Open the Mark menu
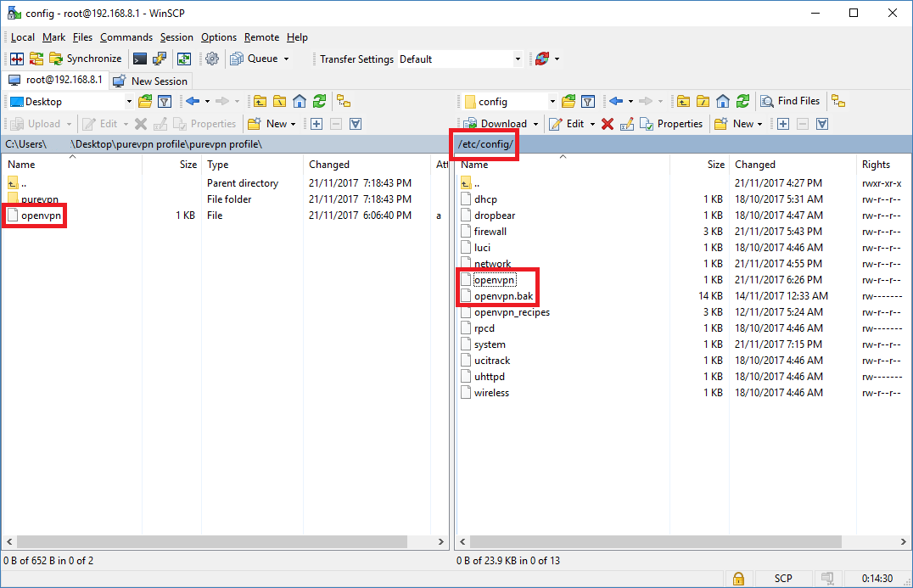913x588 pixels. pyautogui.click(x=53, y=37)
